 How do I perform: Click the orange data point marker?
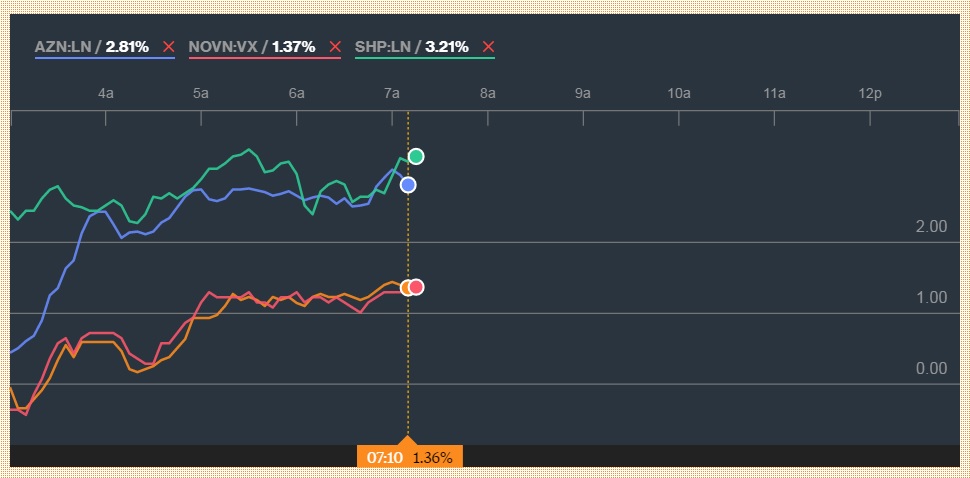point(405,288)
